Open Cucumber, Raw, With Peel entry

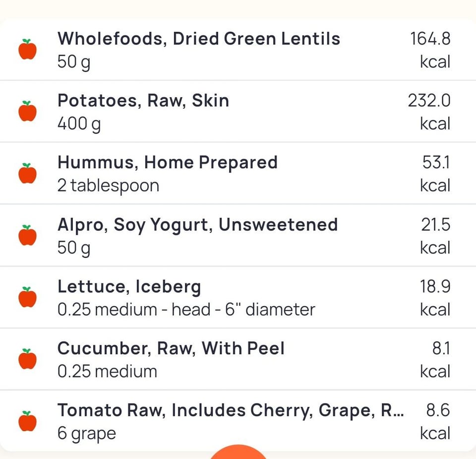pyautogui.click(x=171, y=348)
